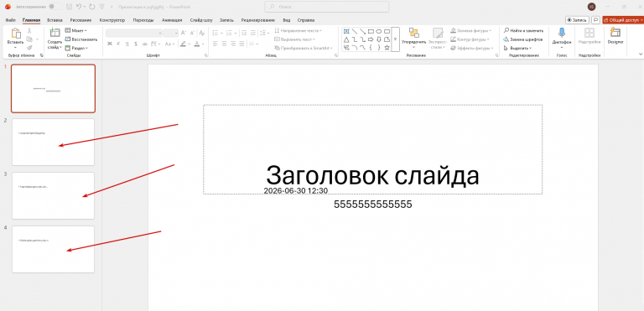Switch to the Slide Show (Слайд-шоу) tab

[201, 20]
